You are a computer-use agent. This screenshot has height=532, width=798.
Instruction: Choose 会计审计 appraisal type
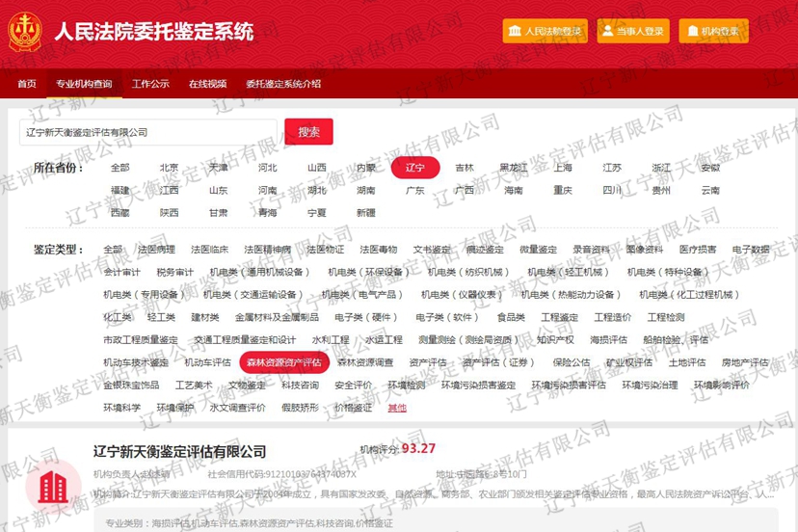(121, 273)
